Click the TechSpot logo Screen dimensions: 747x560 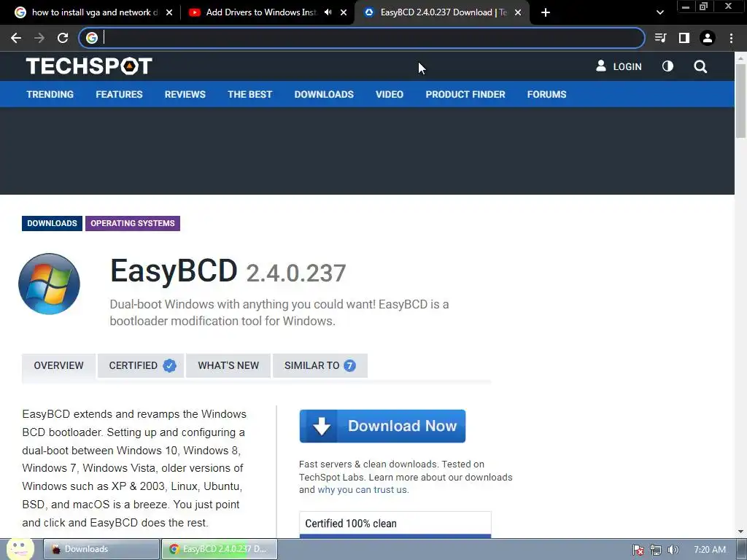point(89,66)
